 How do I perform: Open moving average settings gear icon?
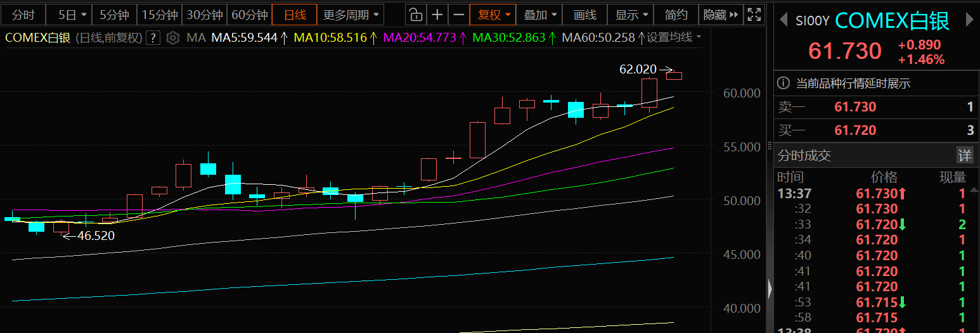point(172,38)
